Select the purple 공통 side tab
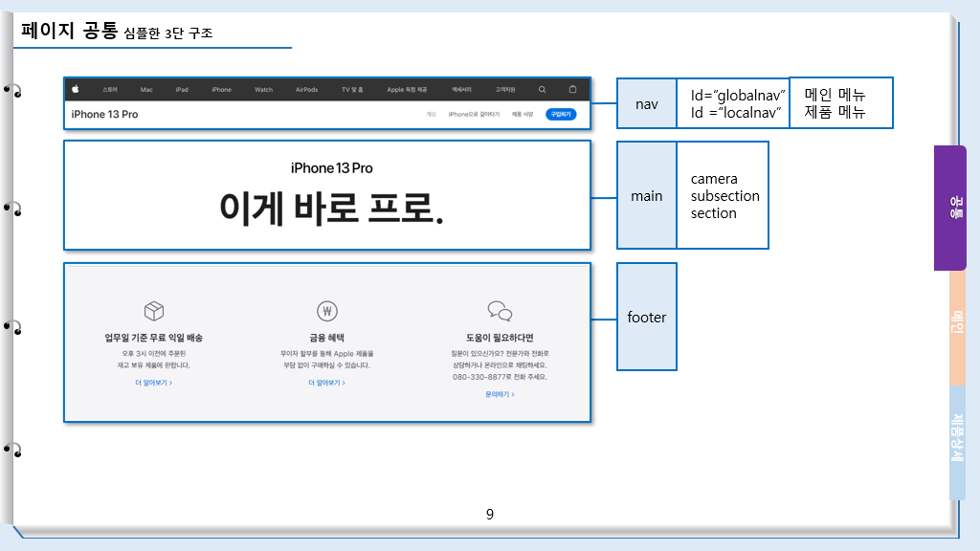 pyautogui.click(x=950, y=208)
